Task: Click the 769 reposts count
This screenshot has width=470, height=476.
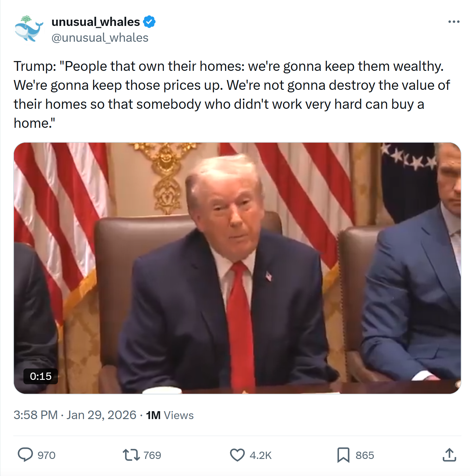Action: point(152,455)
